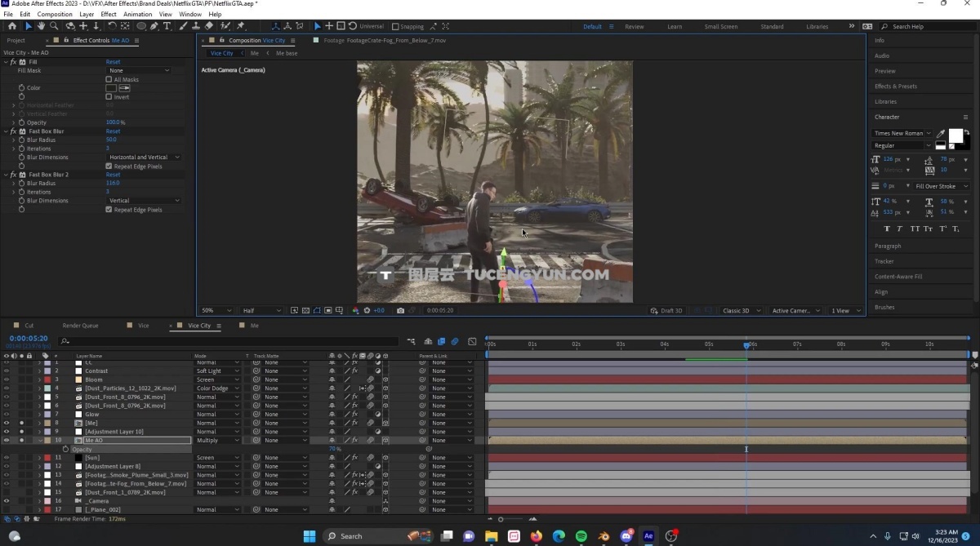Click the Search Help field
Image resolution: width=980 pixels, height=546 pixels.
(929, 26)
